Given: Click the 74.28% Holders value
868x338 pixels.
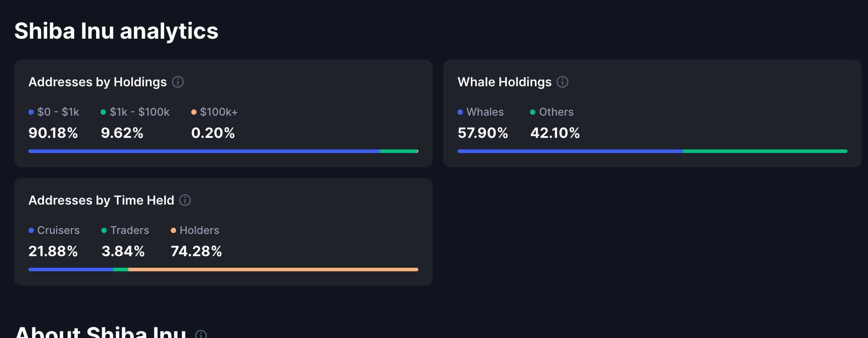Looking at the screenshot, I should click(196, 251).
